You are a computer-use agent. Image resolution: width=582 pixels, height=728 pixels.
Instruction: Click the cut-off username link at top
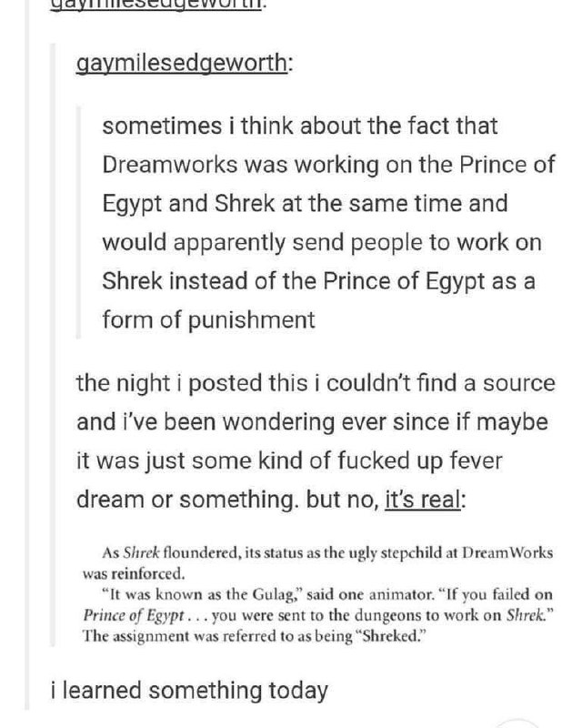point(156,6)
